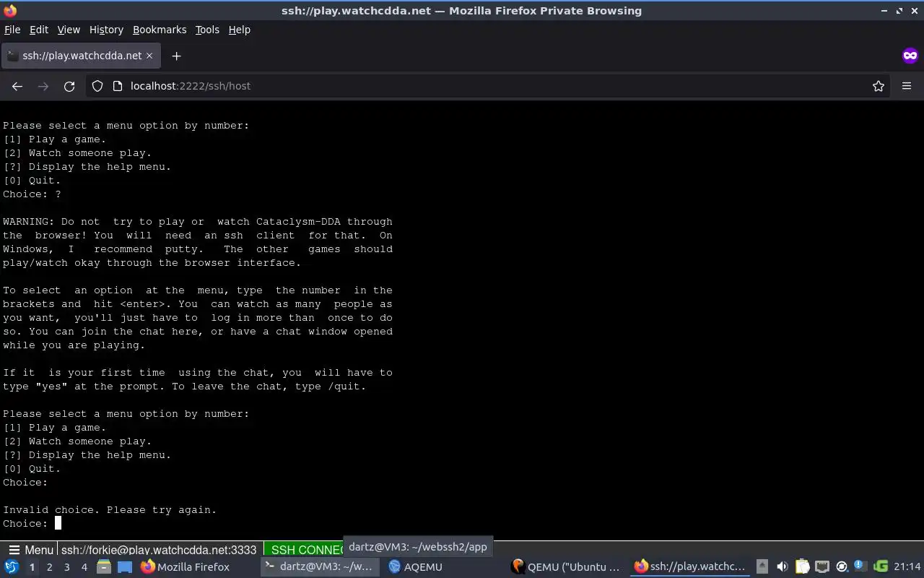Open the Help menu
924x578 pixels.
pyautogui.click(x=240, y=30)
